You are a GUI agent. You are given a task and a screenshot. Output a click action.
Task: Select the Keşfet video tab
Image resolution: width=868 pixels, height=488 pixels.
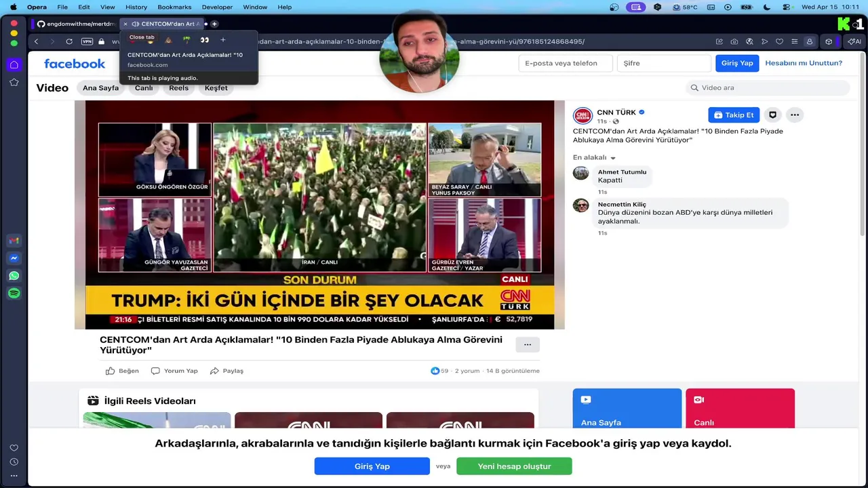point(216,87)
